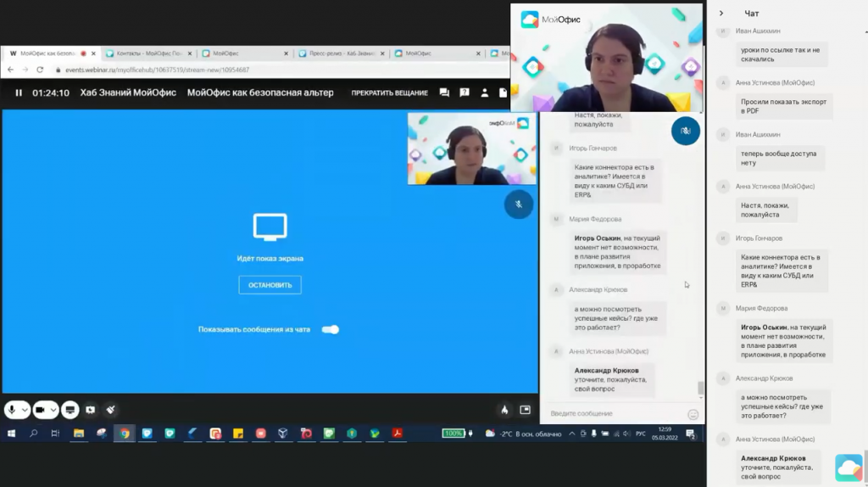Click the inner chat panel scrollbar
The width and height of the screenshot is (868, 487).
[701, 387]
